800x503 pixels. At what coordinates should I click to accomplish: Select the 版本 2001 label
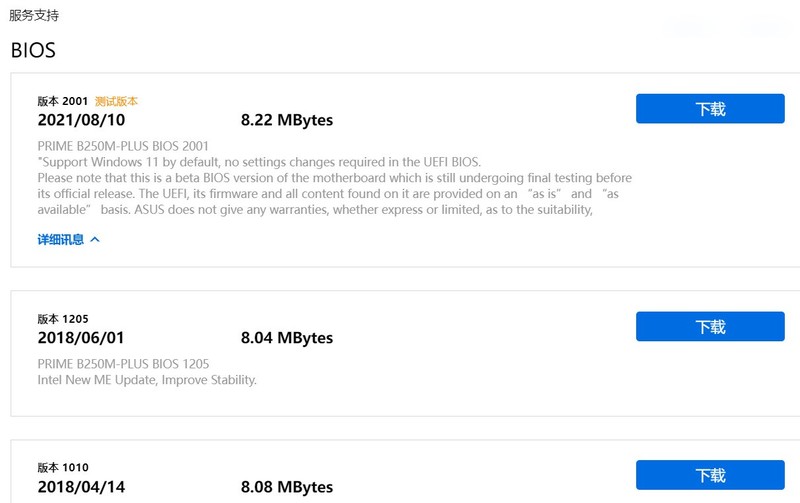click(x=63, y=101)
